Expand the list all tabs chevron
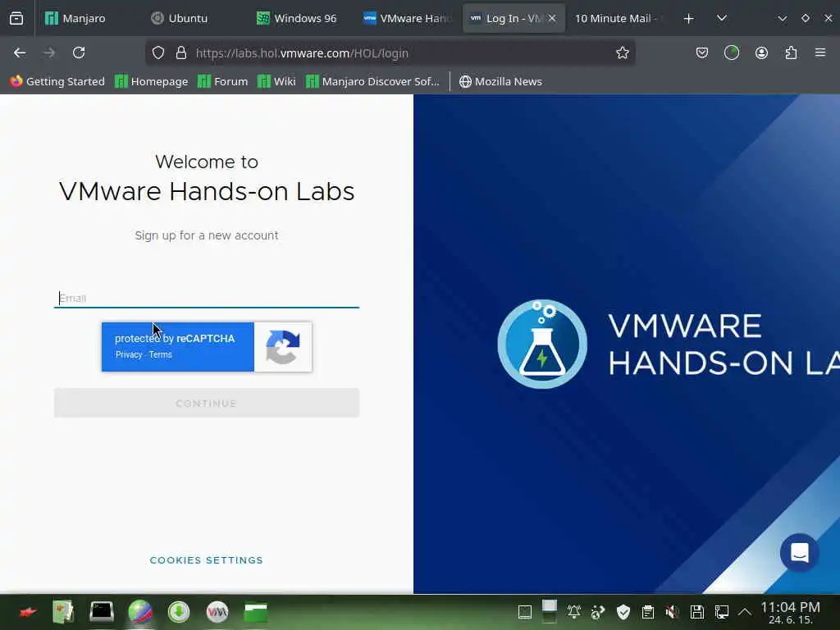Image resolution: width=840 pixels, height=630 pixels. tap(722, 18)
